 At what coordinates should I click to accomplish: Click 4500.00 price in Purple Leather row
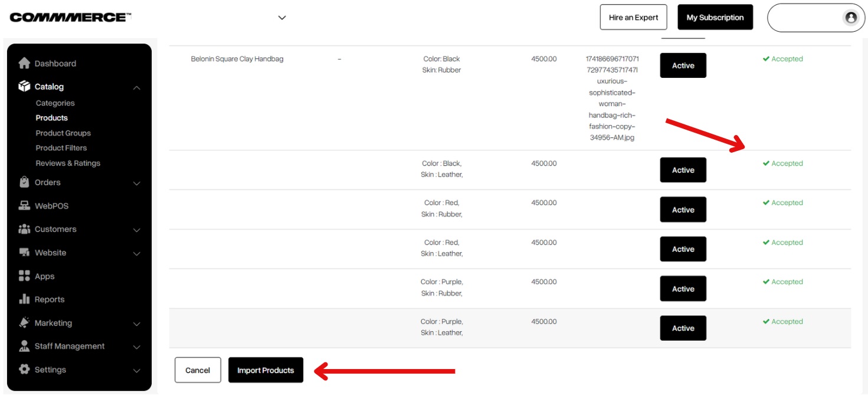pos(543,321)
